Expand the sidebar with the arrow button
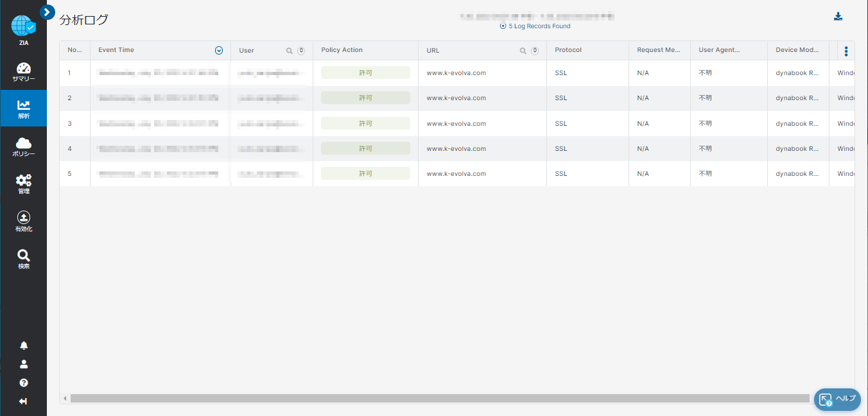868x416 pixels. [48, 12]
